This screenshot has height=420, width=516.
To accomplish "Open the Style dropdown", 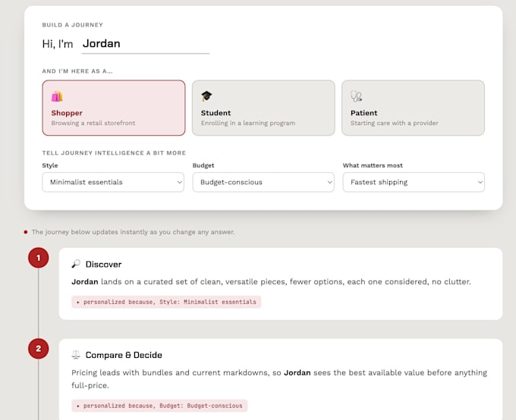I will click(x=113, y=182).
